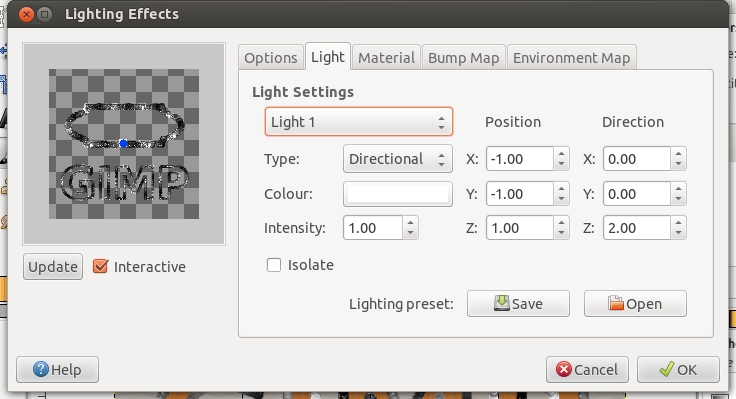Tick the Isolate checkbox
Screen dimensions: 736x399
coord(274,265)
